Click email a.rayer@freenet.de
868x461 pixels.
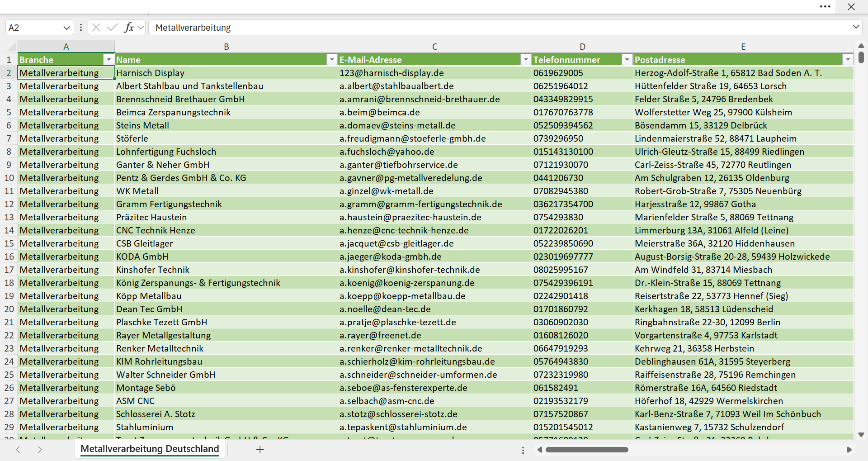click(435, 335)
